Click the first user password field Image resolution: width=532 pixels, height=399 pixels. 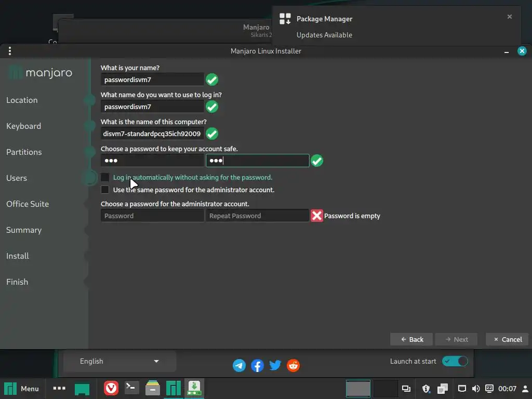tap(152, 161)
